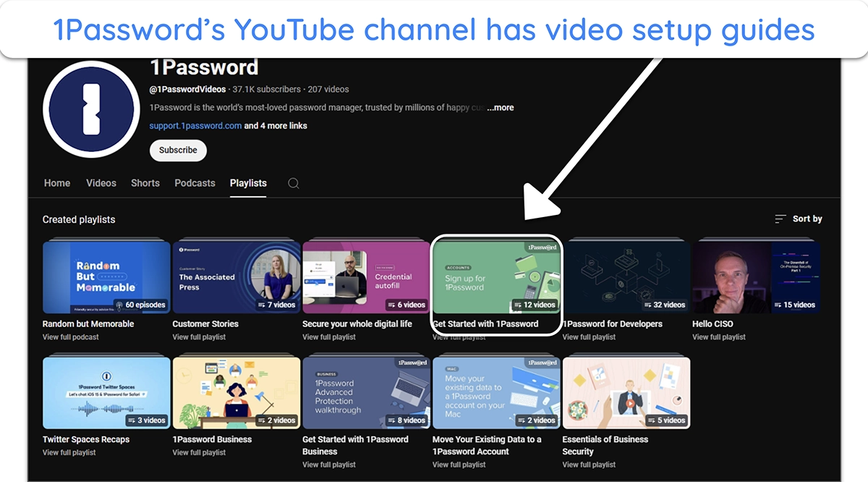
Task: Click the Customer Stories title
Action: (205, 324)
